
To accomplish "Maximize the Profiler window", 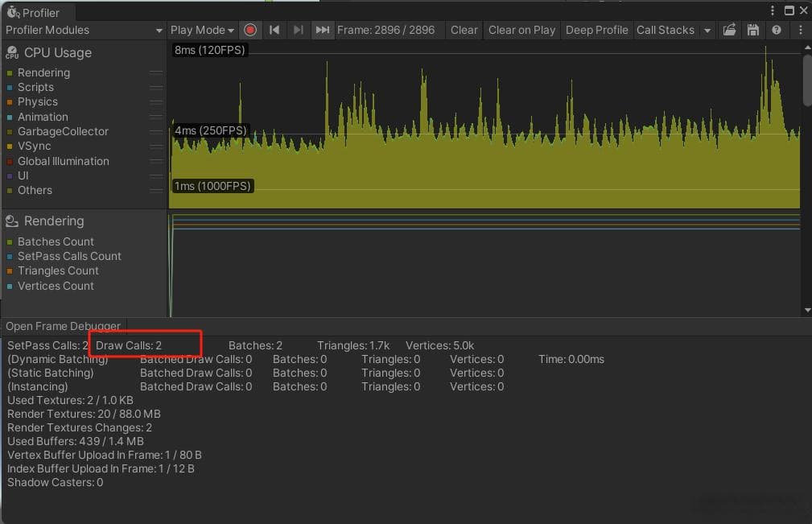I will coord(789,10).
